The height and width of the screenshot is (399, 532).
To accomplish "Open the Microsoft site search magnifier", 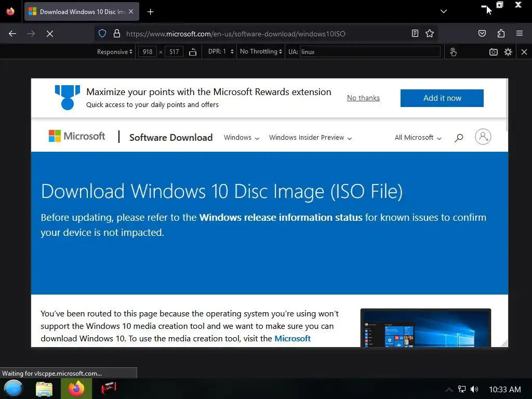I will pos(459,137).
